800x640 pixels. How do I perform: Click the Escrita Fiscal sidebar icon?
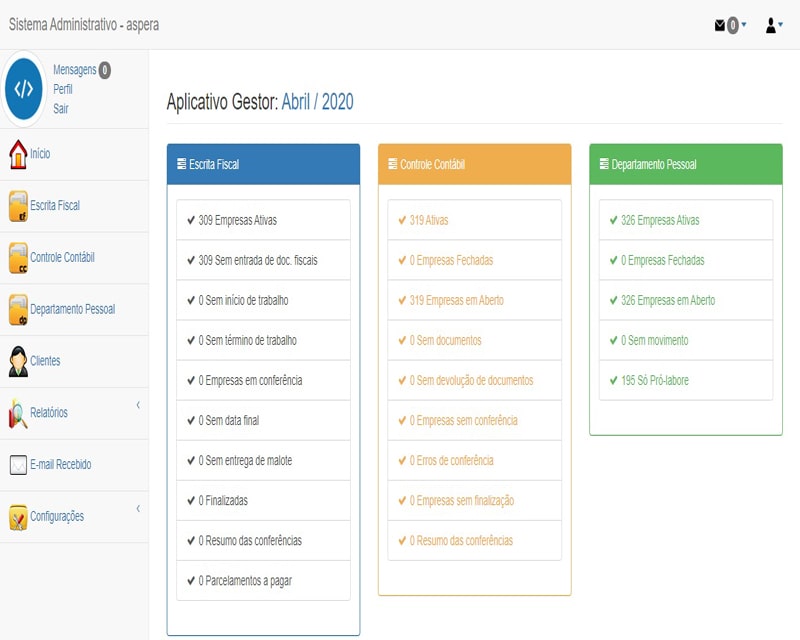[17, 206]
